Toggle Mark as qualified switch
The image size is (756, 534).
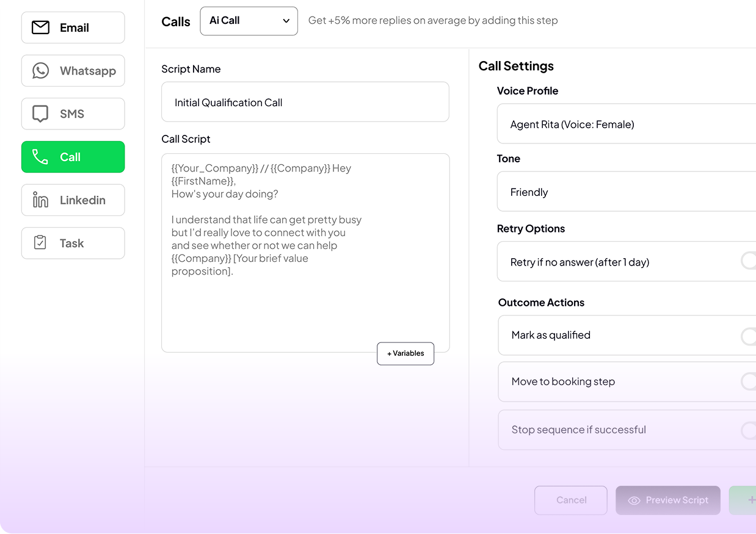coord(749,336)
